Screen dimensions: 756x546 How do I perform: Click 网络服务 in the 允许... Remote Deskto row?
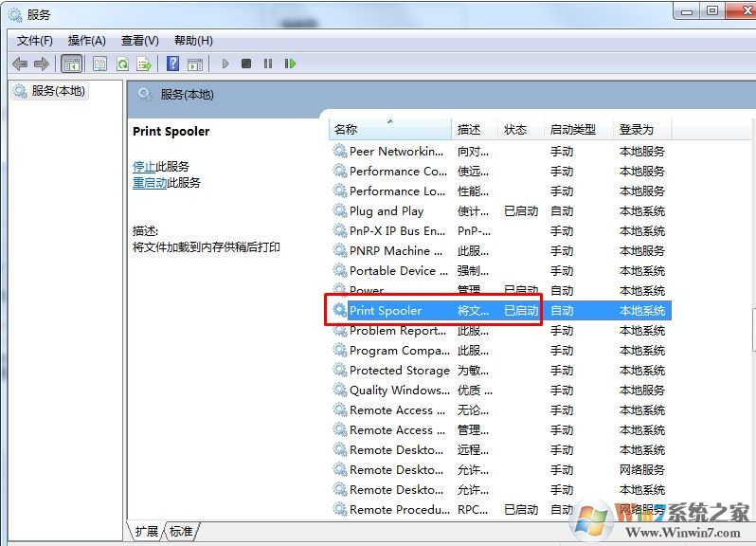641,470
